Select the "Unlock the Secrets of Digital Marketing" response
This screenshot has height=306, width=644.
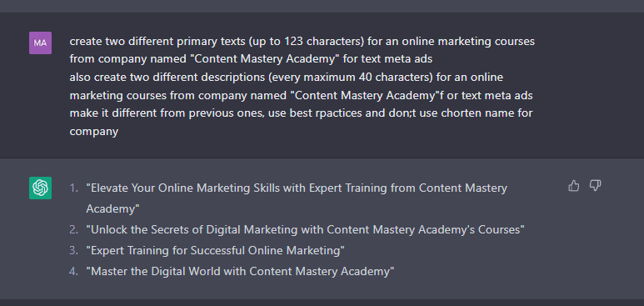(305, 229)
